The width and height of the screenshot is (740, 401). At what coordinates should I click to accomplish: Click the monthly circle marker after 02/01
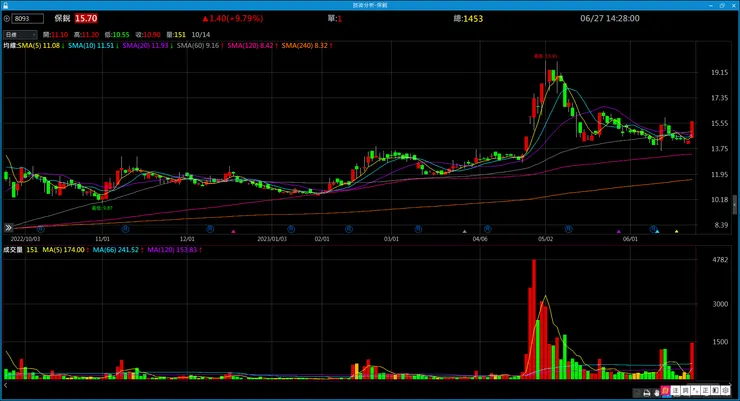(x=349, y=229)
